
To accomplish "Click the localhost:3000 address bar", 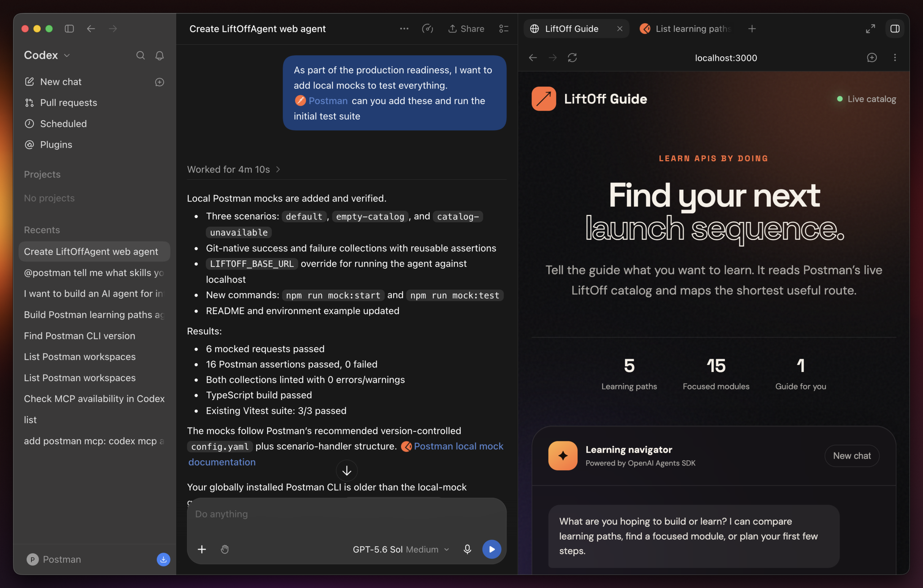I will point(726,58).
